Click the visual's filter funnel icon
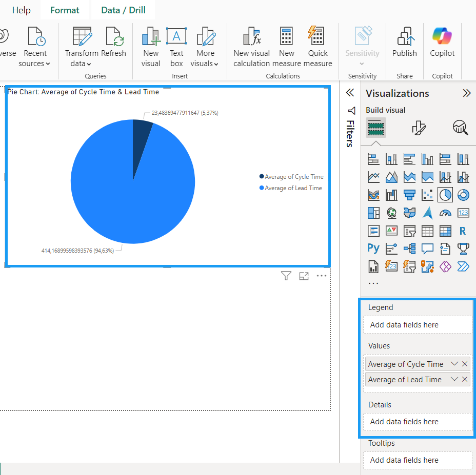Screen dimensions: 476x475 click(x=286, y=276)
